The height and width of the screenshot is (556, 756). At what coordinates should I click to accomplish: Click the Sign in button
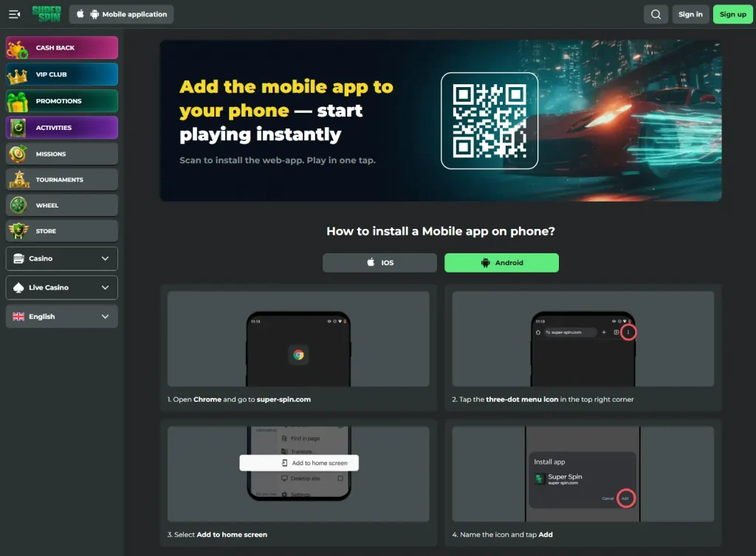690,15
